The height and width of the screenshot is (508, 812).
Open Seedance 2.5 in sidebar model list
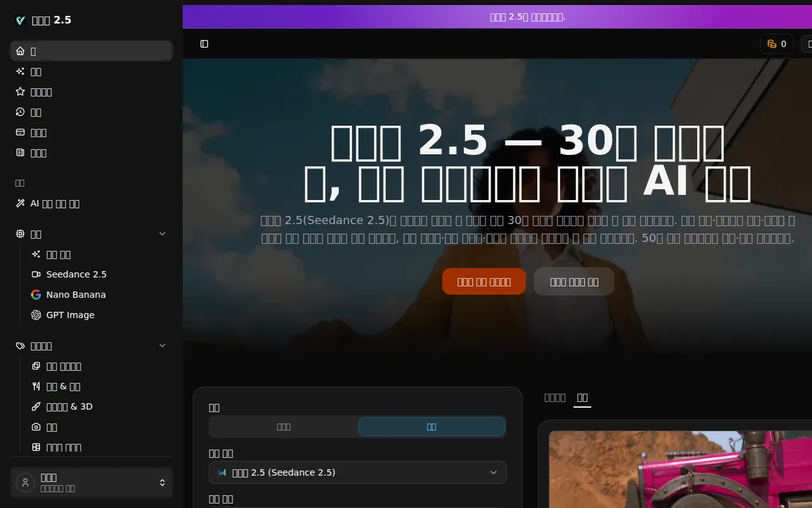coord(99,274)
